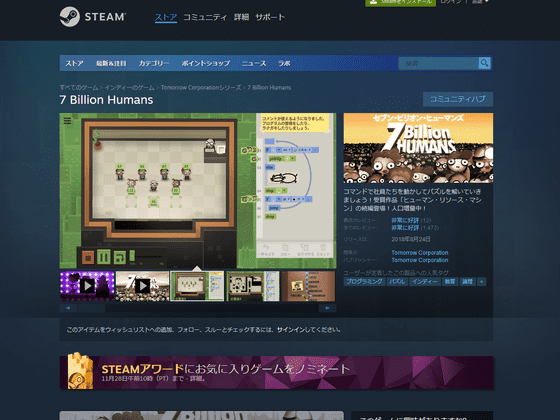Click the Steam Awards trophy icon
Screen dimensions: 560x420
click(80, 371)
